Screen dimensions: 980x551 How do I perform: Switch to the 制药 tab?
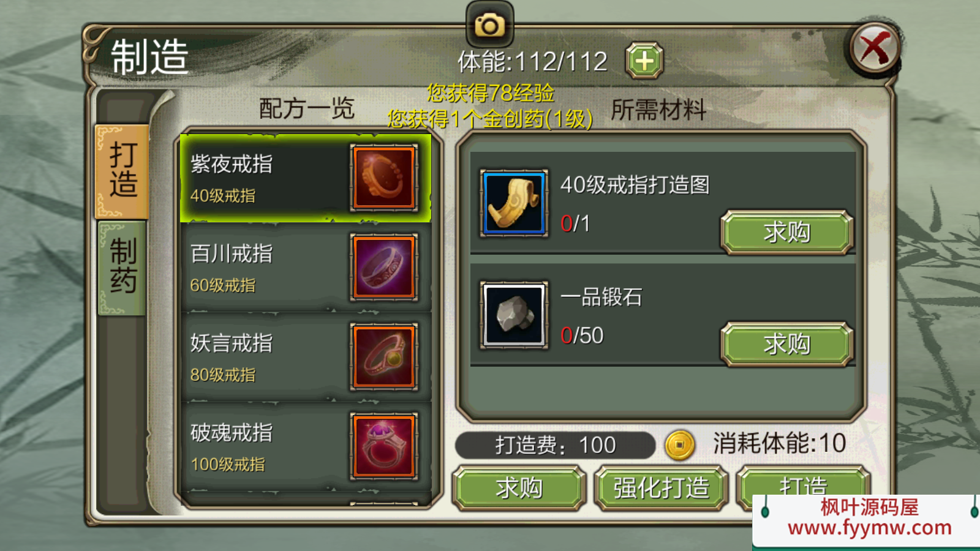tap(122, 268)
